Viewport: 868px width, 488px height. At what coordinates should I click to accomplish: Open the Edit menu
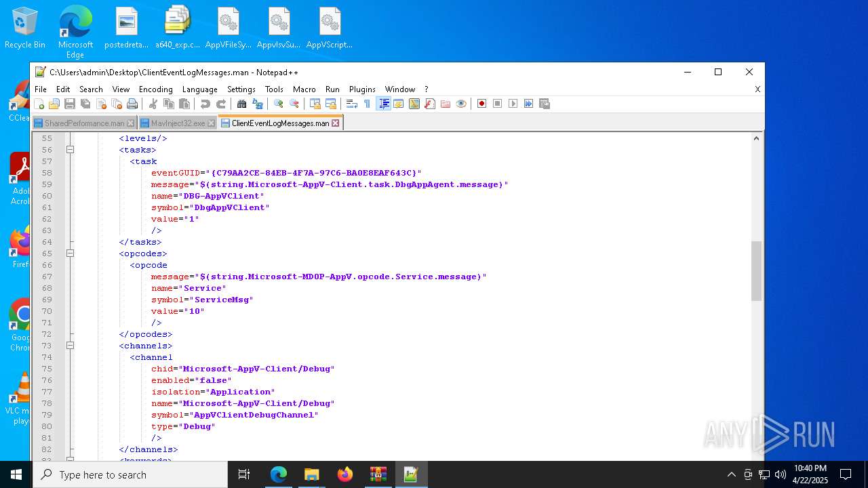(x=63, y=89)
